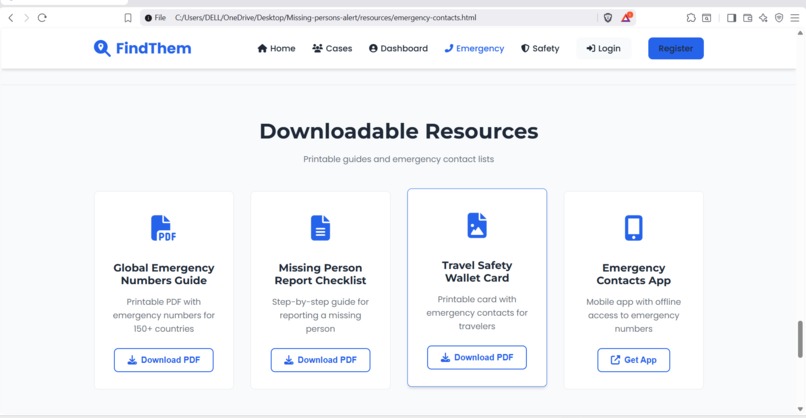Click the FindThem magnifier logo icon

click(x=102, y=48)
